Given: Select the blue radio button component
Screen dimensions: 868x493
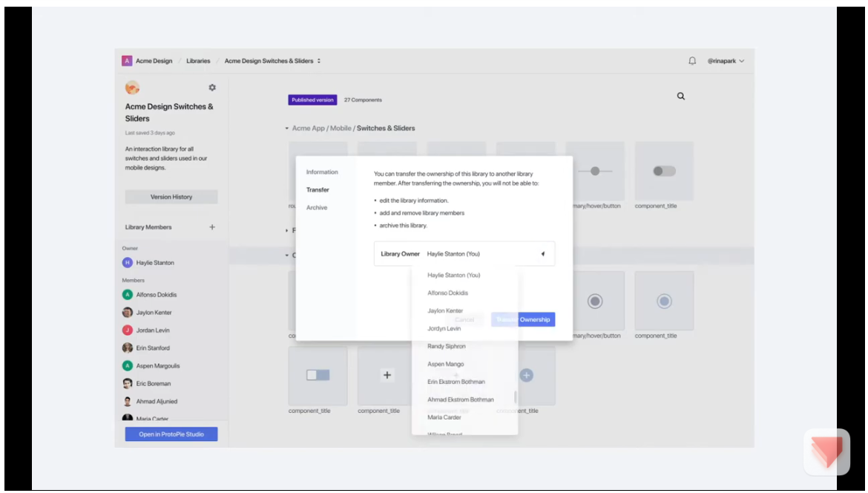Looking at the screenshot, I should (664, 301).
